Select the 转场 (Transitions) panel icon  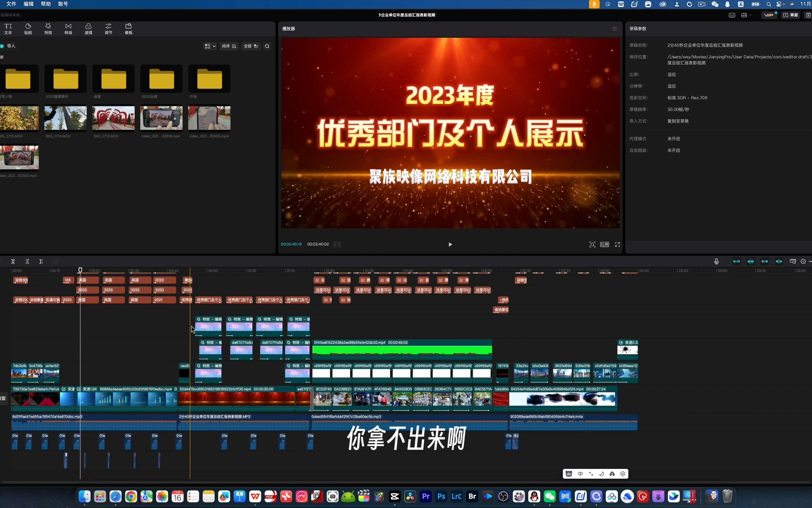[68, 29]
